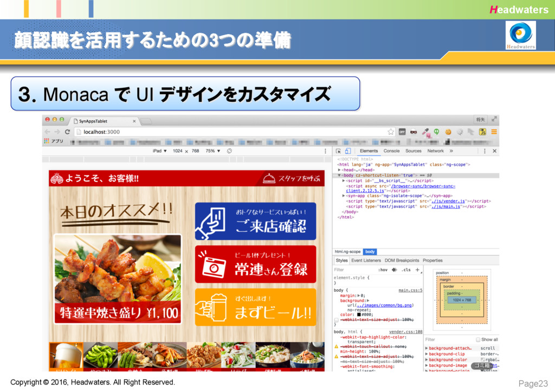Expand the head node in Elements tree
Image resolution: width=555 pixels, height=392 pixels.
[x=339, y=170]
